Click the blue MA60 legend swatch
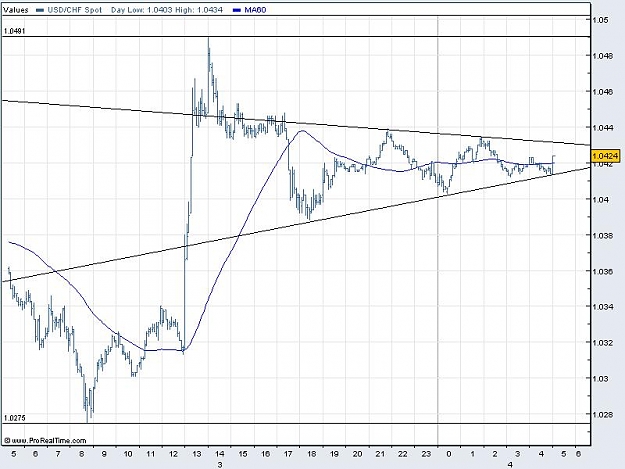This screenshot has width=625, height=469. coord(237,10)
